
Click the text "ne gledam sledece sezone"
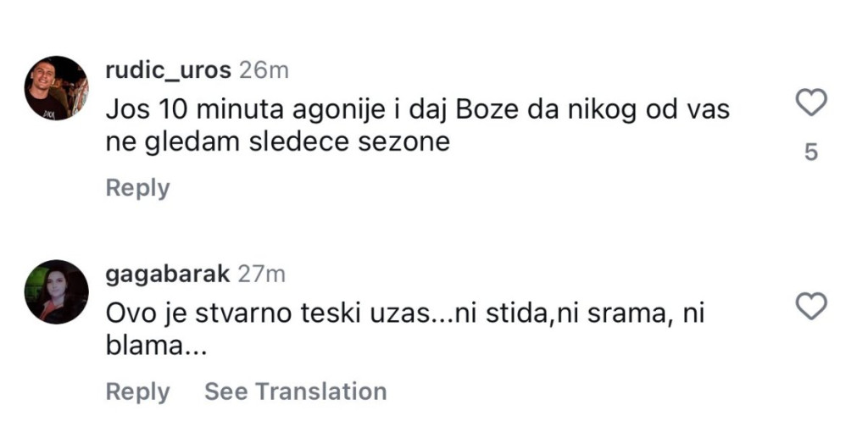[277, 142]
